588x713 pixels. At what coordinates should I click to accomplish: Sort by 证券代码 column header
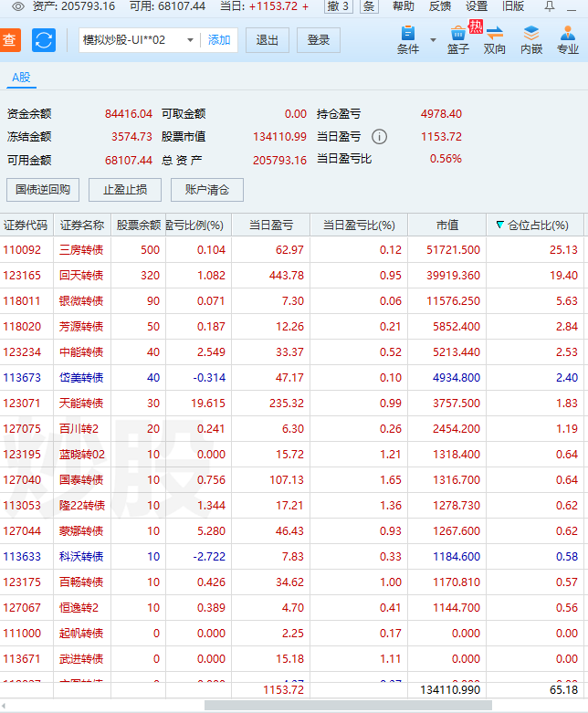pyautogui.click(x=26, y=225)
